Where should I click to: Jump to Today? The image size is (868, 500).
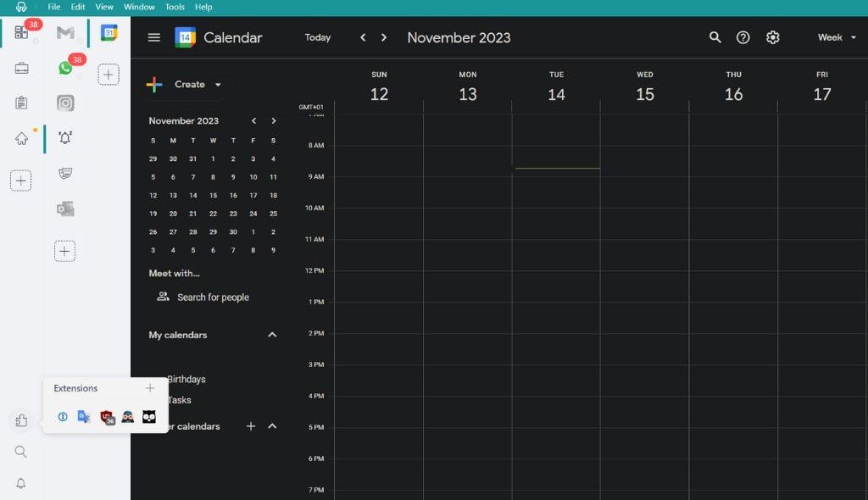tap(318, 37)
